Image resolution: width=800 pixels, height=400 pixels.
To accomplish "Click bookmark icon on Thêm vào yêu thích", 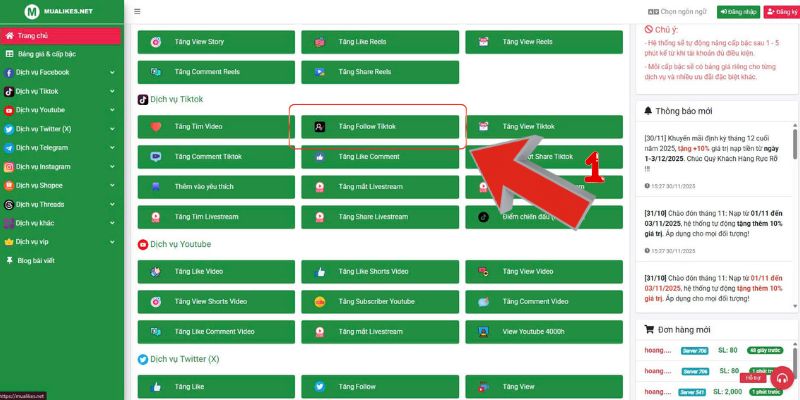I will (x=156, y=187).
